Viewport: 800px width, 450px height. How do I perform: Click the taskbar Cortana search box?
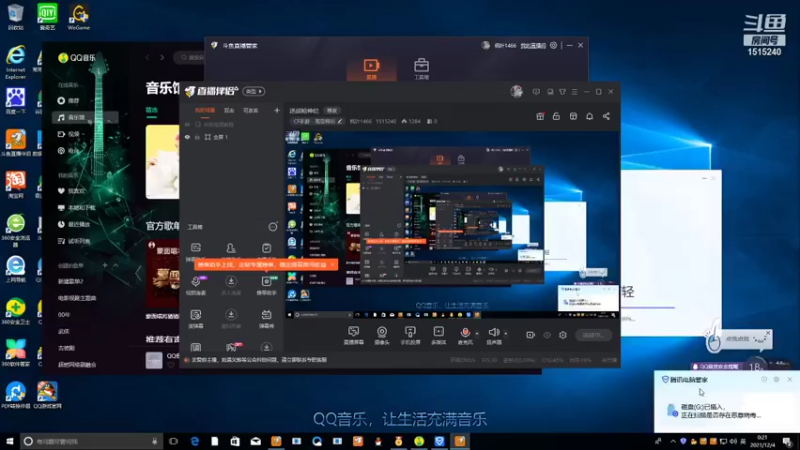(x=92, y=441)
